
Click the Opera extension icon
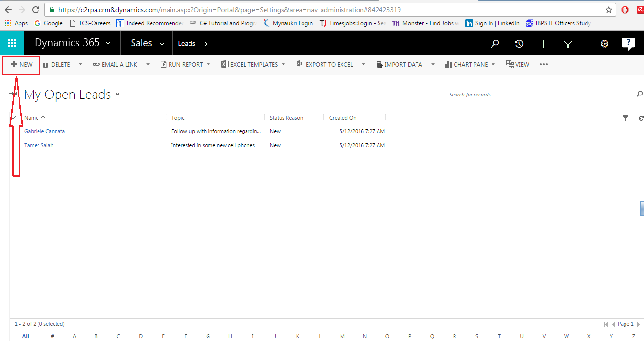(x=625, y=10)
